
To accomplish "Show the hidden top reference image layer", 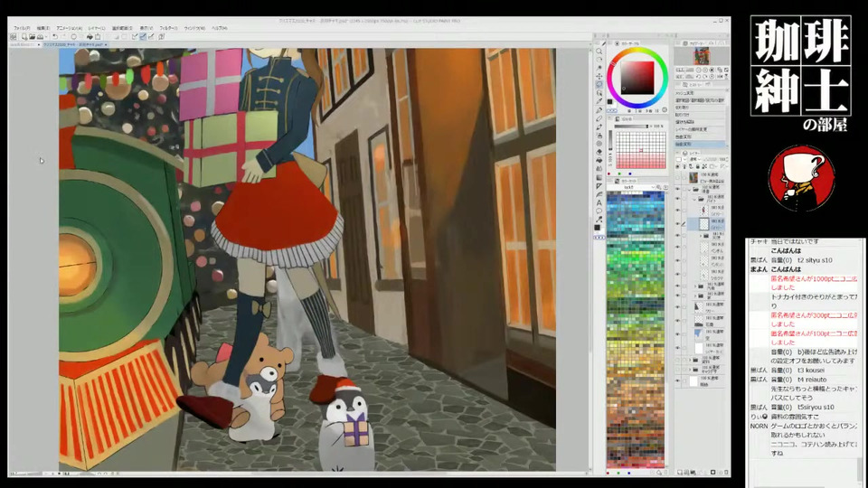I will (x=677, y=178).
